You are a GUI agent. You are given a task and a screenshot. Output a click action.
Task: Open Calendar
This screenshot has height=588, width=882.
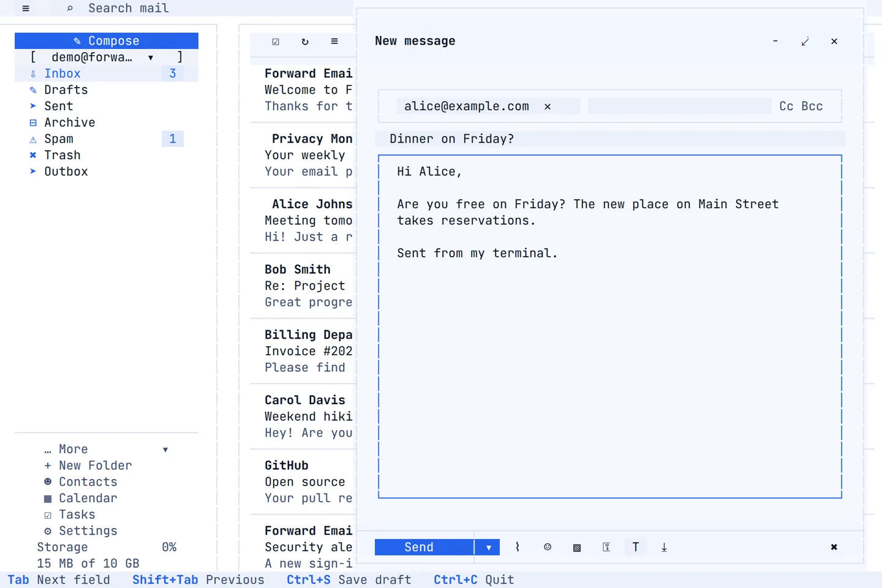pos(81,498)
